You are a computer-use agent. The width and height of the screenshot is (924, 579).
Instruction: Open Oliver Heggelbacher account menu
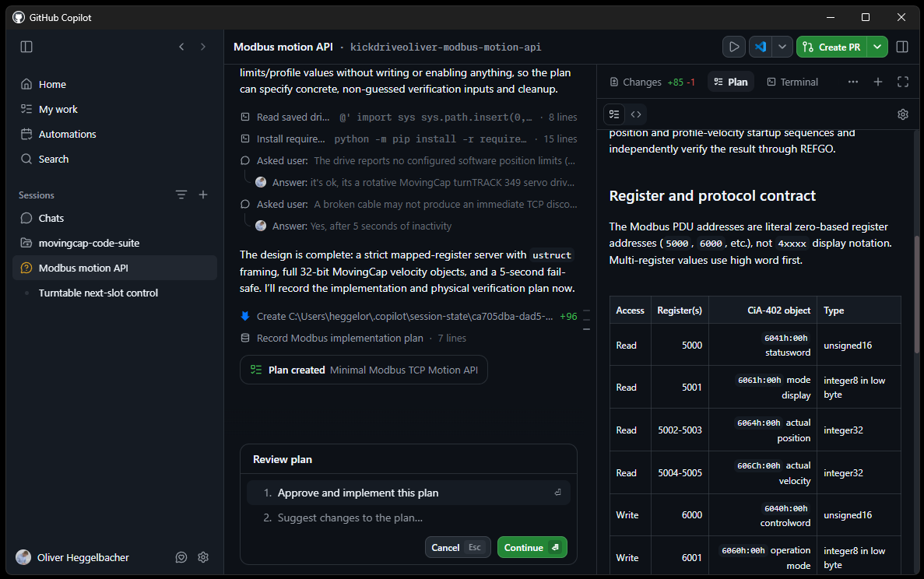(72, 557)
